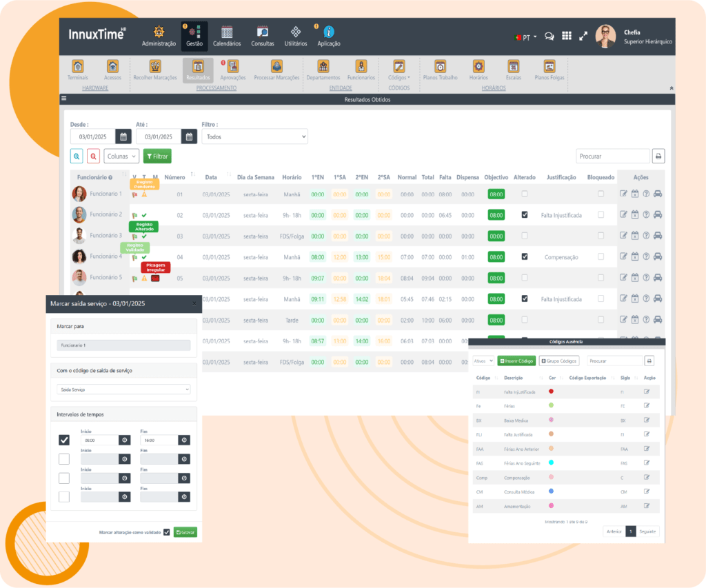Click the Procurar search field above the results table
Screen dimensions: 706x588
(613, 156)
